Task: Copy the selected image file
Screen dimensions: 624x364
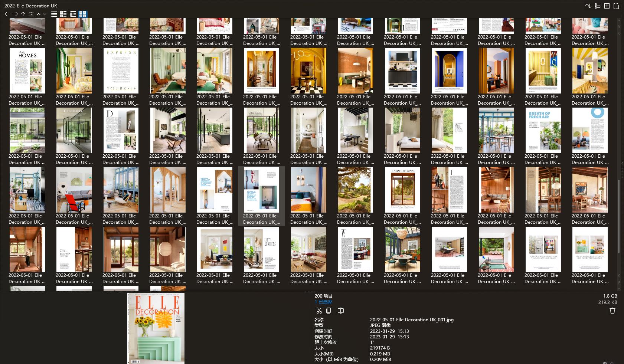Action: [x=329, y=311]
